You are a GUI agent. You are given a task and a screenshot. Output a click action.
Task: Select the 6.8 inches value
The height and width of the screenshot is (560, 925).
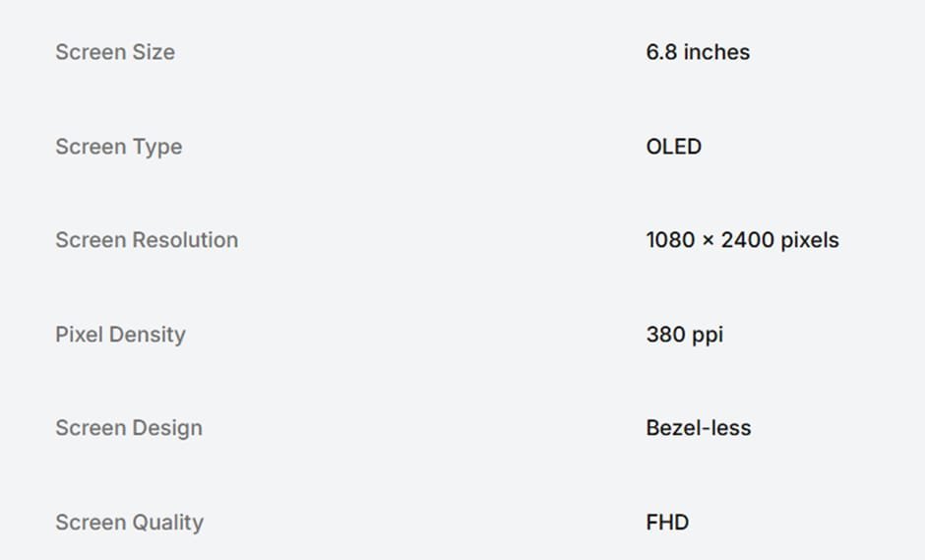(697, 52)
